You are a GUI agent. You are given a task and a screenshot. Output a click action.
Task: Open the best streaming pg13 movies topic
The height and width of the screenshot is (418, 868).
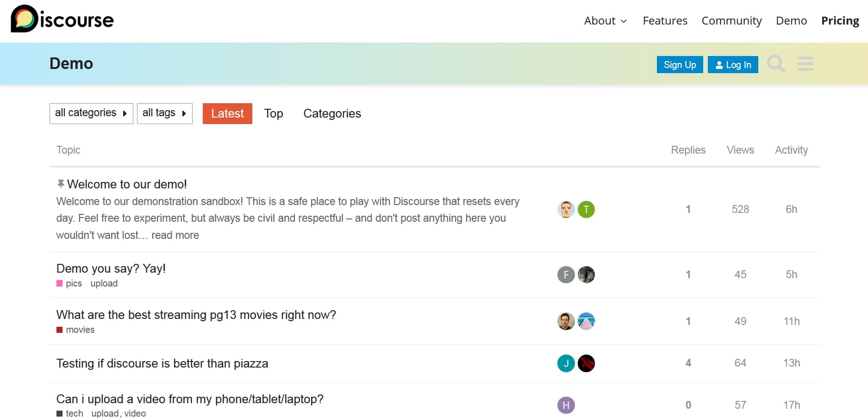[196, 315]
